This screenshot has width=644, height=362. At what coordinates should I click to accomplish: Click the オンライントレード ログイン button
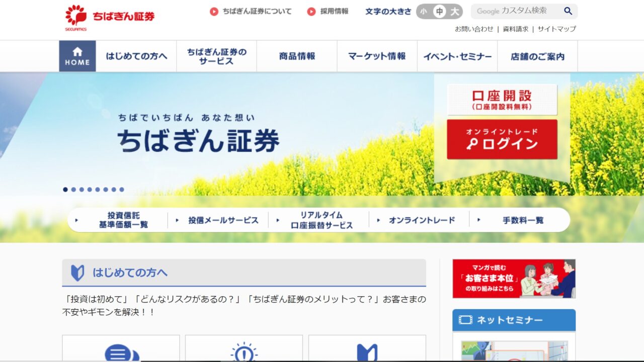pos(502,139)
